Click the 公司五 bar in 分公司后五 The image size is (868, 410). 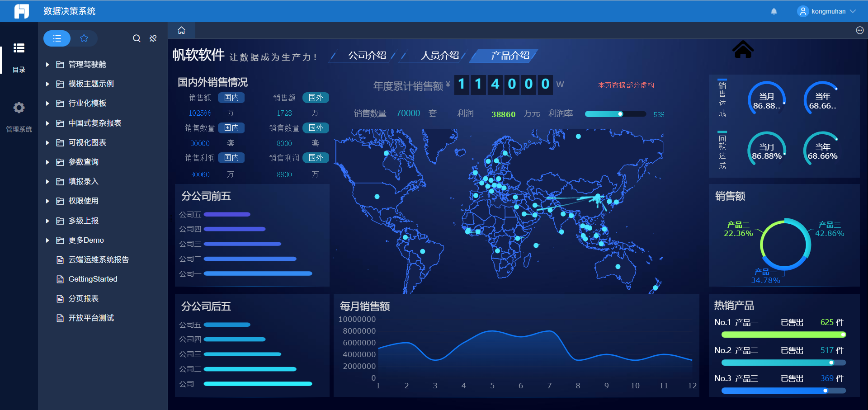(227, 325)
